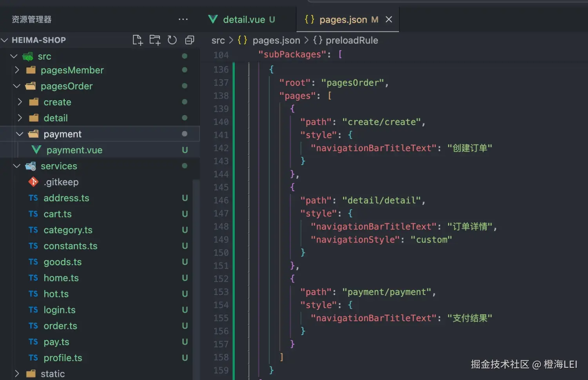Refresh the explorer file tree

tap(172, 40)
